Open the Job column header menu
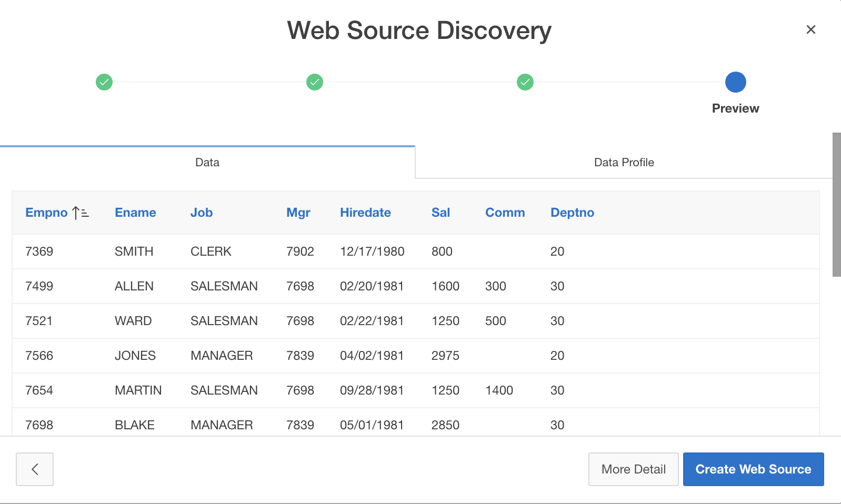The width and height of the screenshot is (841, 504). click(202, 213)
